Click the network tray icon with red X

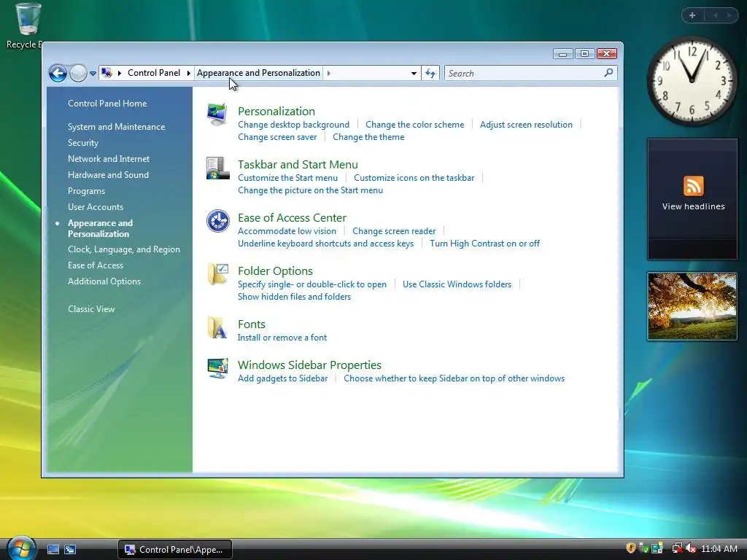pos(677,548)
